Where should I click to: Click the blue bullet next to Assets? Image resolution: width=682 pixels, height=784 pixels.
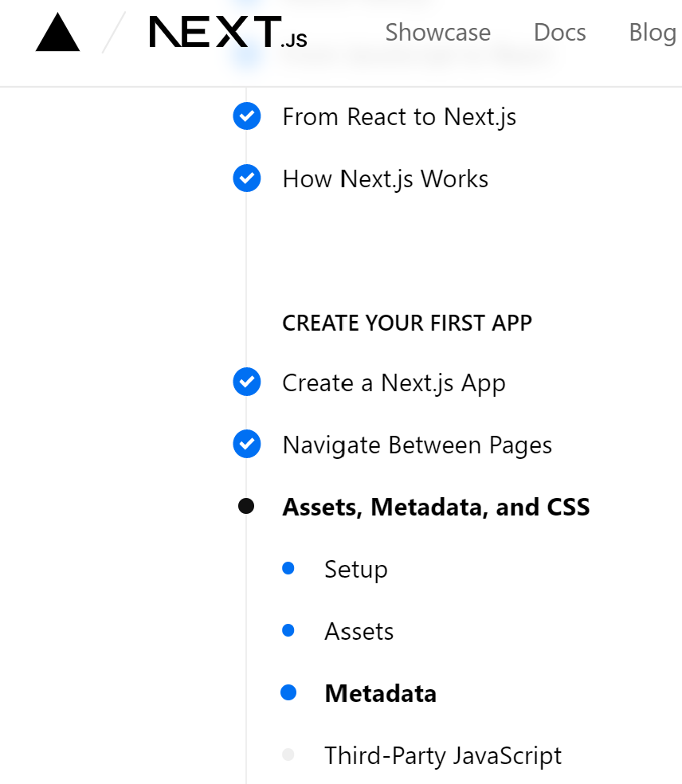coord(288,631)
